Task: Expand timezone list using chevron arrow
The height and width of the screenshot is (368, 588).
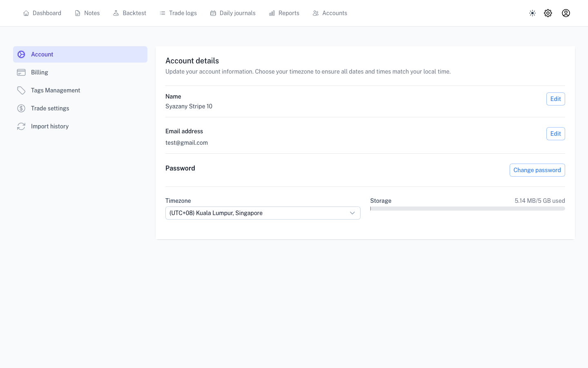Action: (x=352, y=213)
